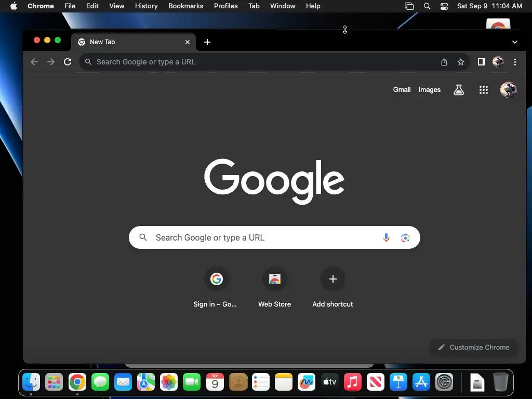Image resolution: width=532 pixels, height=399 pixels.
Task: Open Finder from the Dock
Action: point(31,382)
